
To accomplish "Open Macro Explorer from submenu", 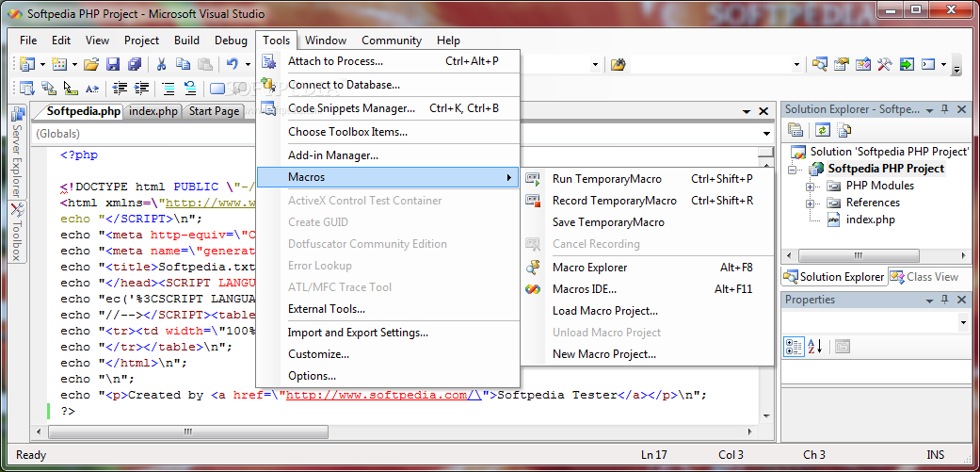I will point(648,268).
